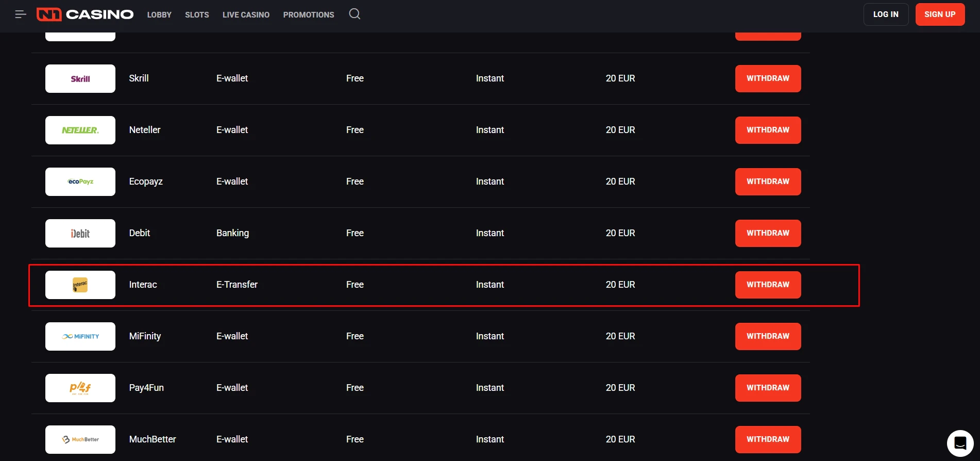View the Promotions page
980x461 pixels.
click(309, 15)
